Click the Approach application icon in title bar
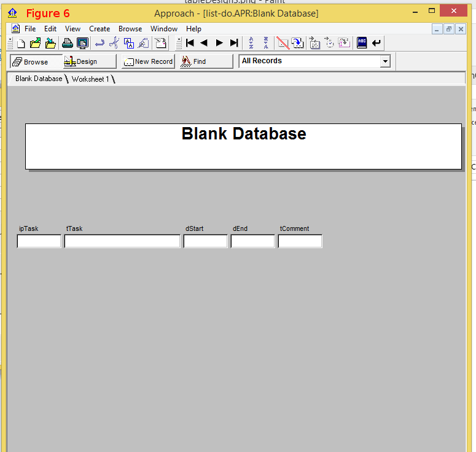476x452 pixels. (x=12, y=13)
